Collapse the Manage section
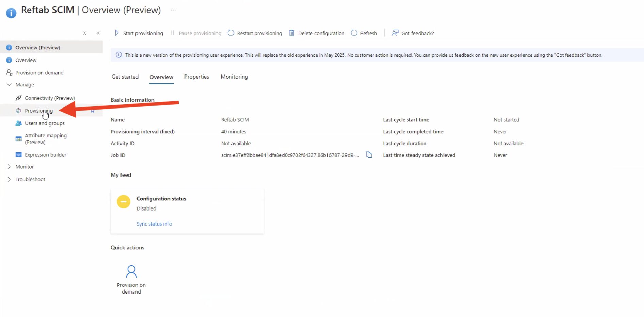 [9, 84]
